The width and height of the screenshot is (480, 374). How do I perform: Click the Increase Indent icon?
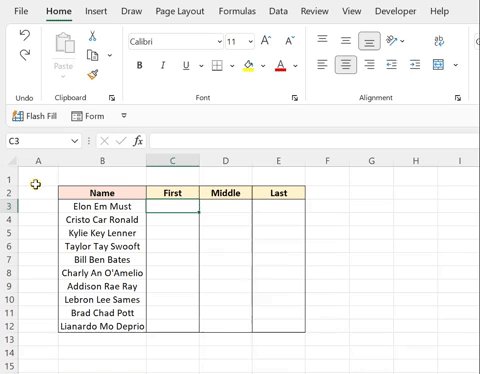point(415,65)
